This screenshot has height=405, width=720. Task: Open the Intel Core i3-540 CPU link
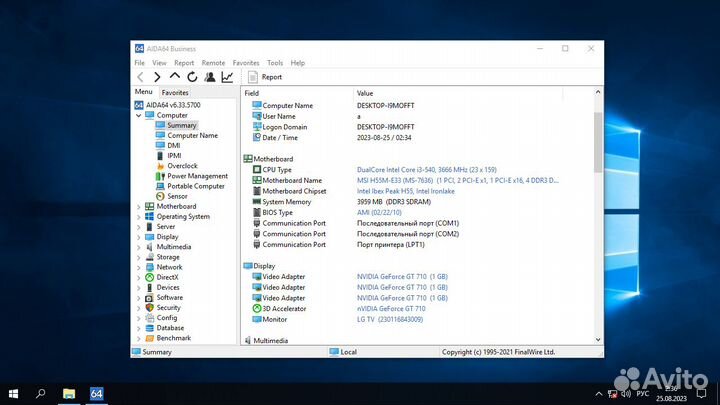(x=425, y=170)
